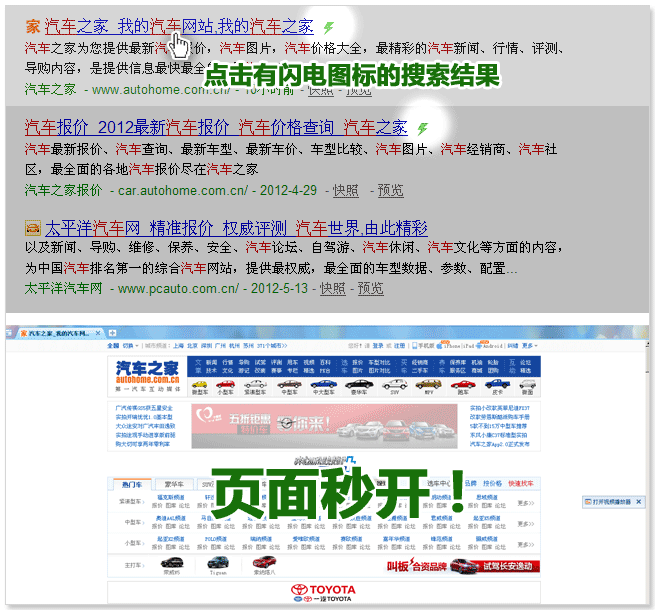Click the 手机版 phone icon in top bar
The height and width of the screenshot is (610, 655).
tap(414, 346)
